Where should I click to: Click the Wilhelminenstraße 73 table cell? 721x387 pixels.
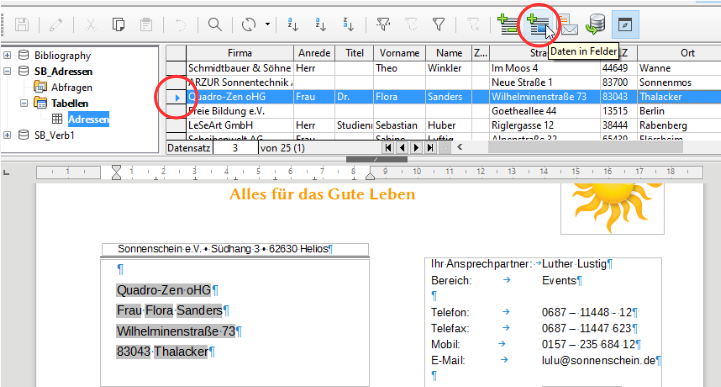pyautogui.click(x=545, y=97)
